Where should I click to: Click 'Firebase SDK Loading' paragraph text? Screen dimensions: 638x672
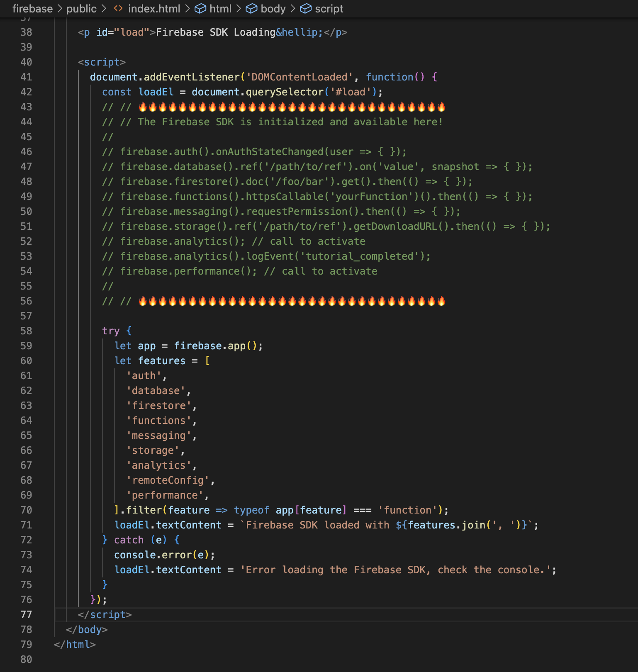pyautogui.click(x=216, y=32)
